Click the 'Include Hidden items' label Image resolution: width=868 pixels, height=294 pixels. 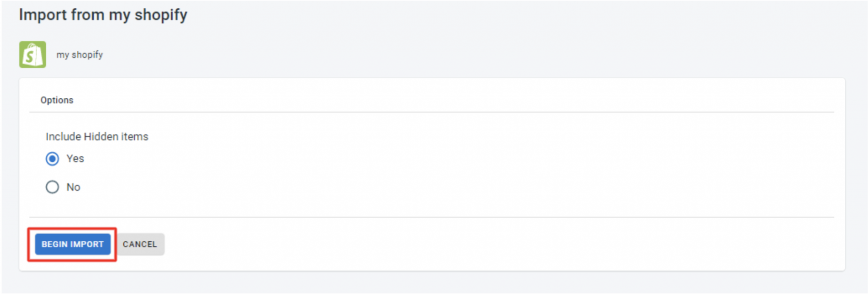pyautogui.click(x=97, y=137)
